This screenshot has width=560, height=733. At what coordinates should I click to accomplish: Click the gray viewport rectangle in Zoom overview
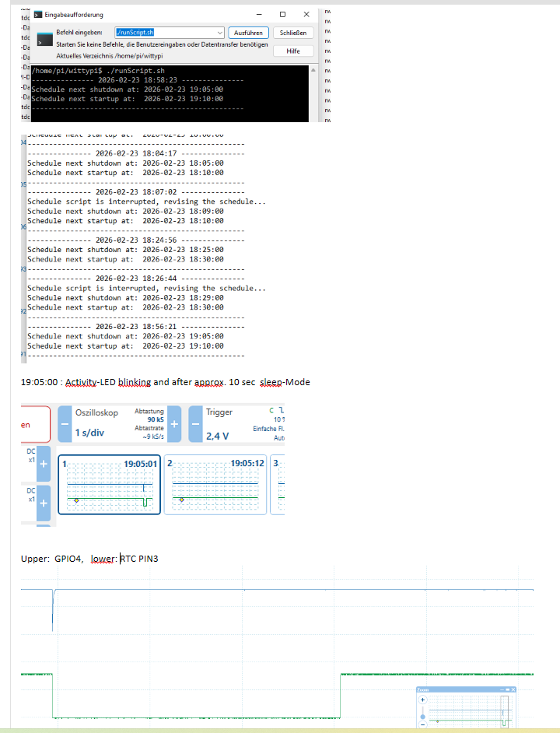click(x=504, y=712)
